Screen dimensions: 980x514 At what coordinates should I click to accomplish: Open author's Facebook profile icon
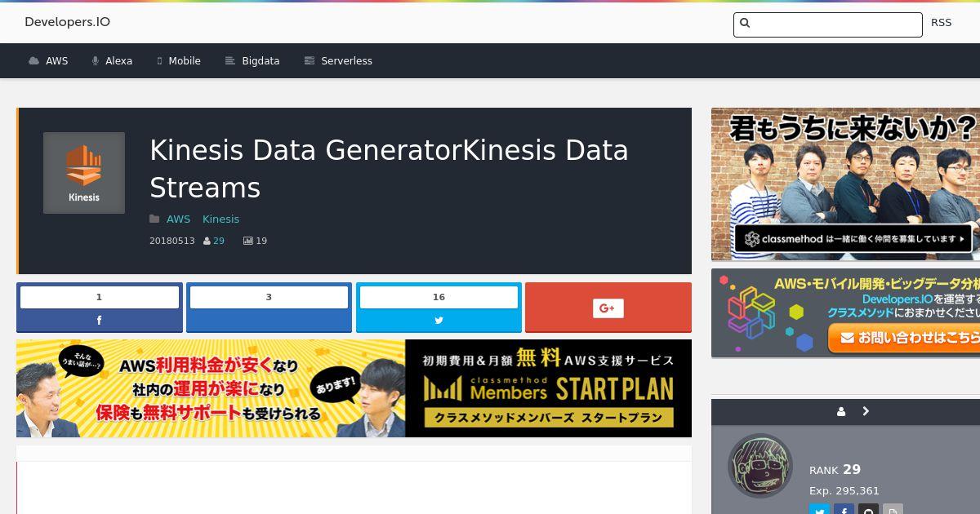(x=844, y=510)
